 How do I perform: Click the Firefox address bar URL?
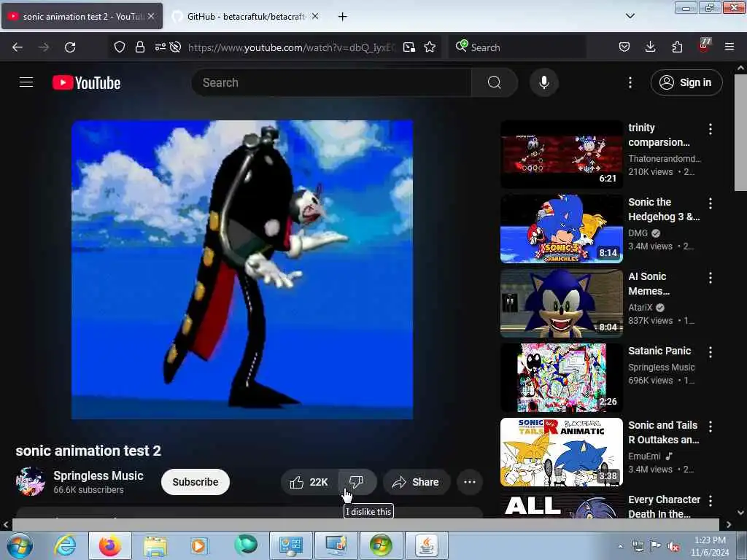[290, 47]
